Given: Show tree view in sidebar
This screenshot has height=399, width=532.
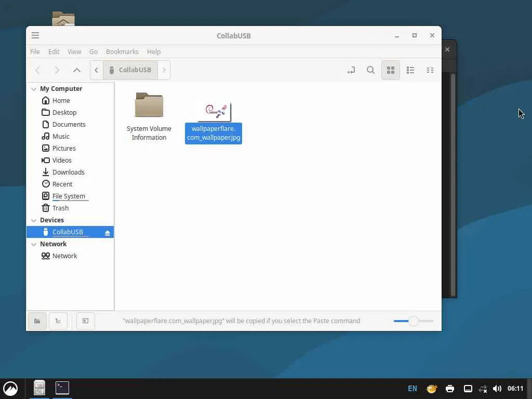Looking at the screenshot, I should [x=58, y=321].
